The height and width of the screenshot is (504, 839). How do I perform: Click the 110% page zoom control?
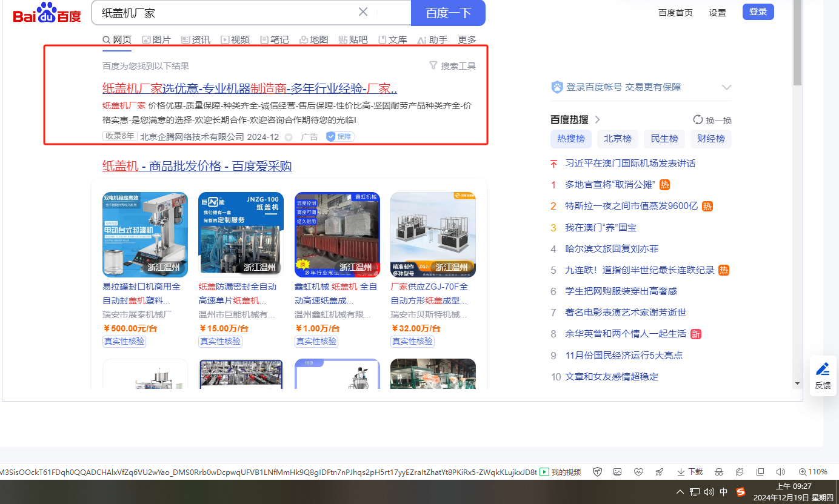coord(812,472)
